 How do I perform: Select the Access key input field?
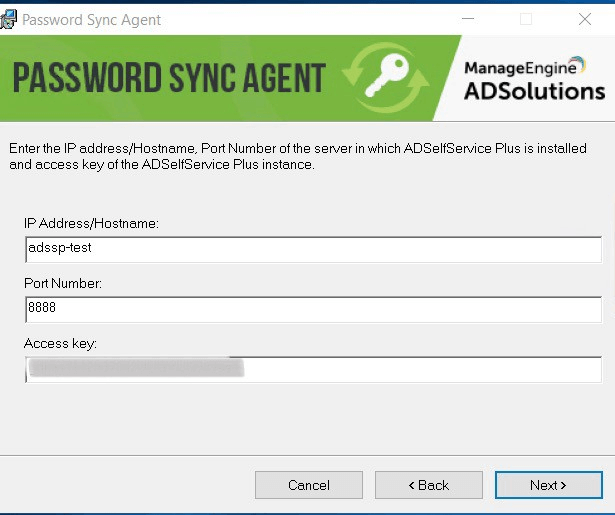click(420, 370)
